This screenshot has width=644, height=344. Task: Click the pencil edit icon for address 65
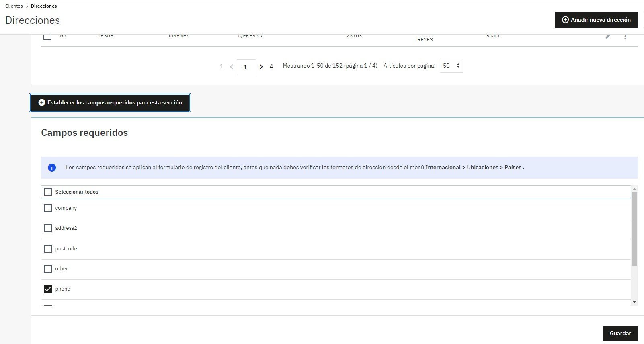tap(608, 36)
